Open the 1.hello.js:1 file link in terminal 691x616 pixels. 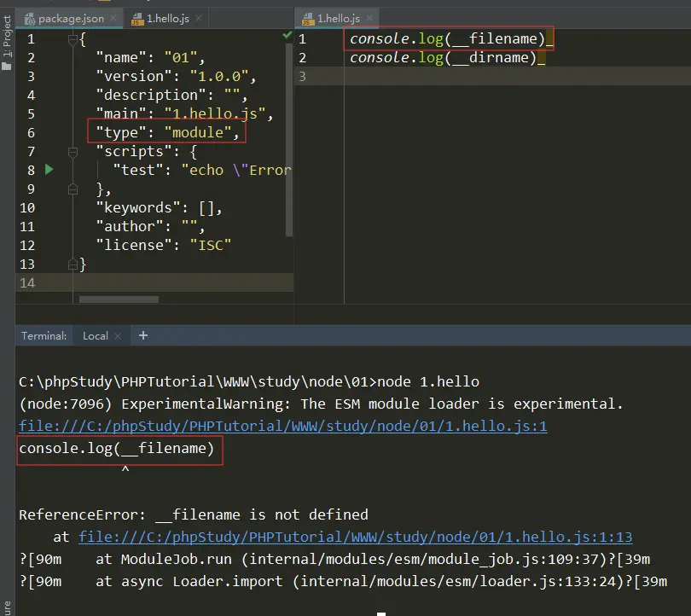tap(282, 426)
